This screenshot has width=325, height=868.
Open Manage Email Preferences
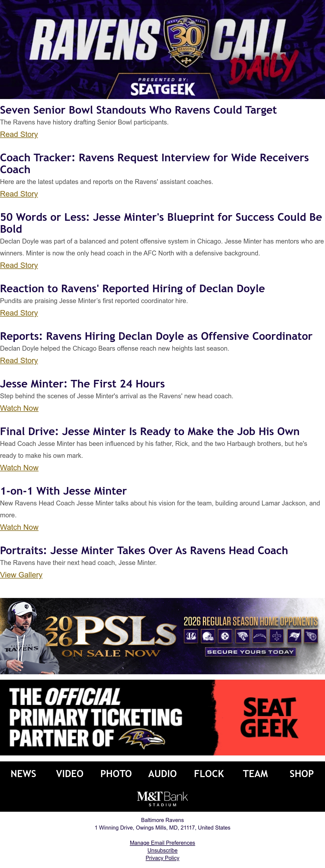pyautogui.click(x=162, y=843)
